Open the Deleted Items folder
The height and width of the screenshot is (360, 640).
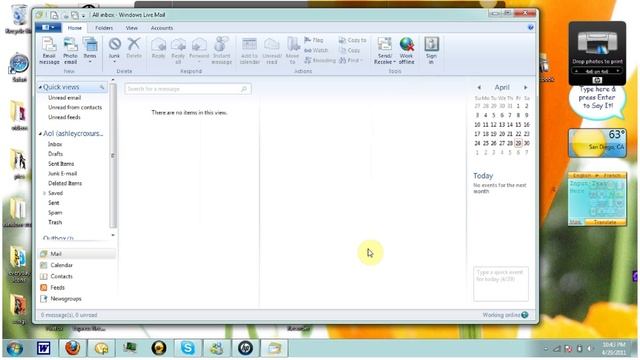65,183
